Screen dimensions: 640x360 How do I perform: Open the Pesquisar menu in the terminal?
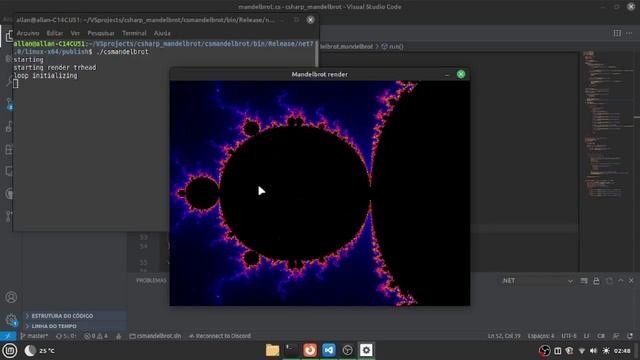101,33
